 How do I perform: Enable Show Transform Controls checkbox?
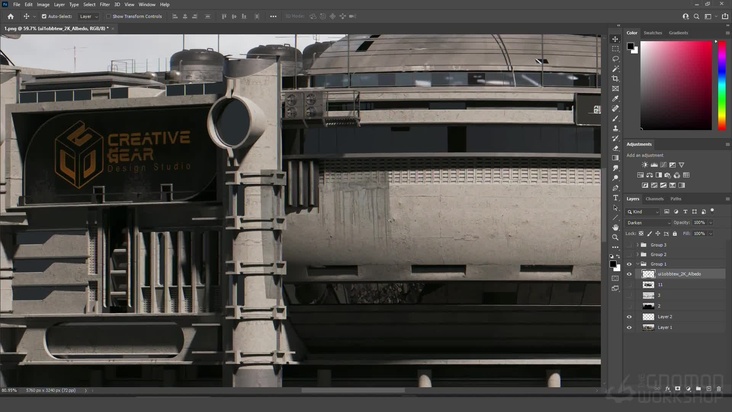(108, 16)
